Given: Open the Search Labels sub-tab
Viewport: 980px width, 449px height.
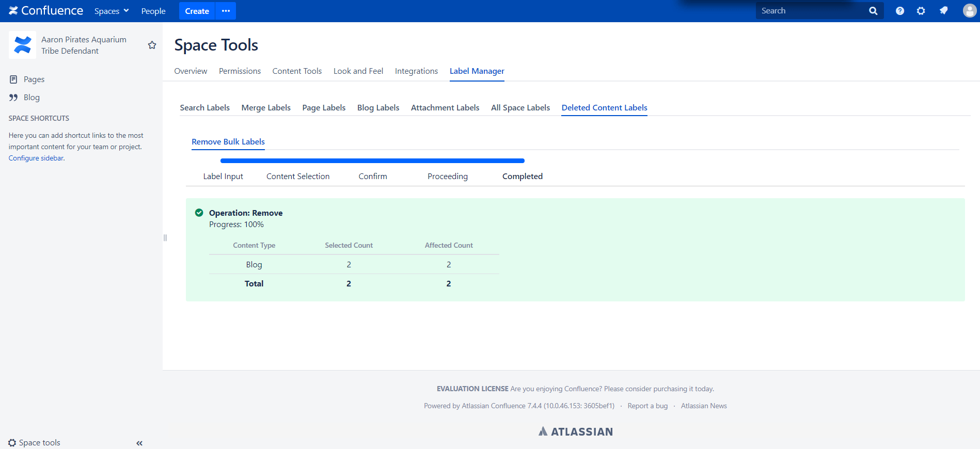Looking at the screenshot, I should pos(205,108).
